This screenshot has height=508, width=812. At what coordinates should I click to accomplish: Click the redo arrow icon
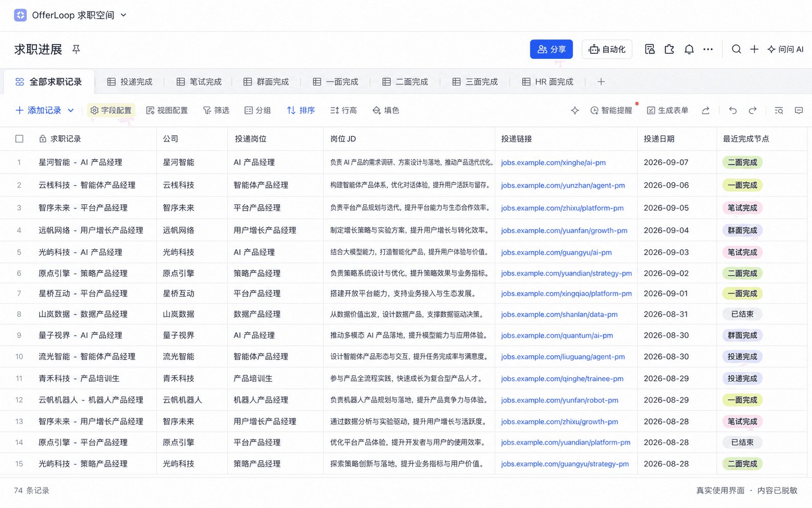[753, 110]
